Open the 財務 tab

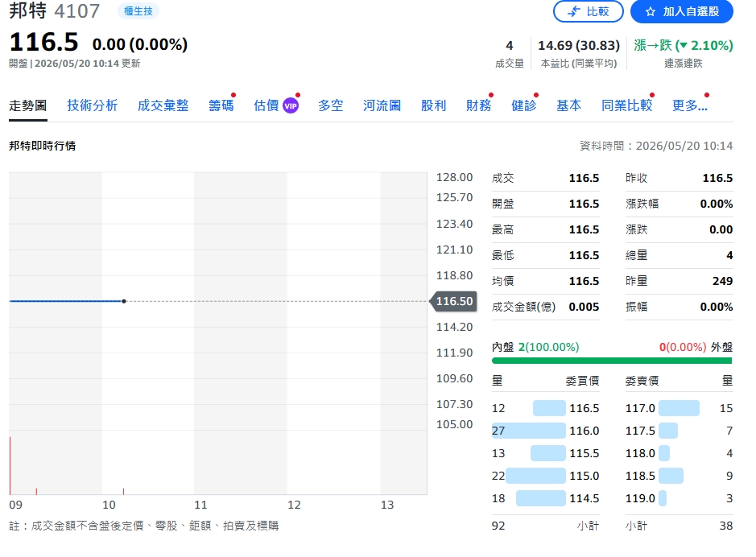tap(478, 105)
